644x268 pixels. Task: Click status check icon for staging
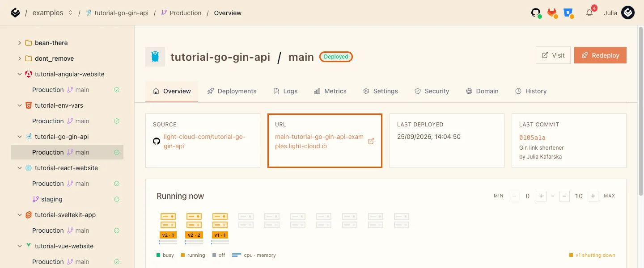[x=117, y=199]
